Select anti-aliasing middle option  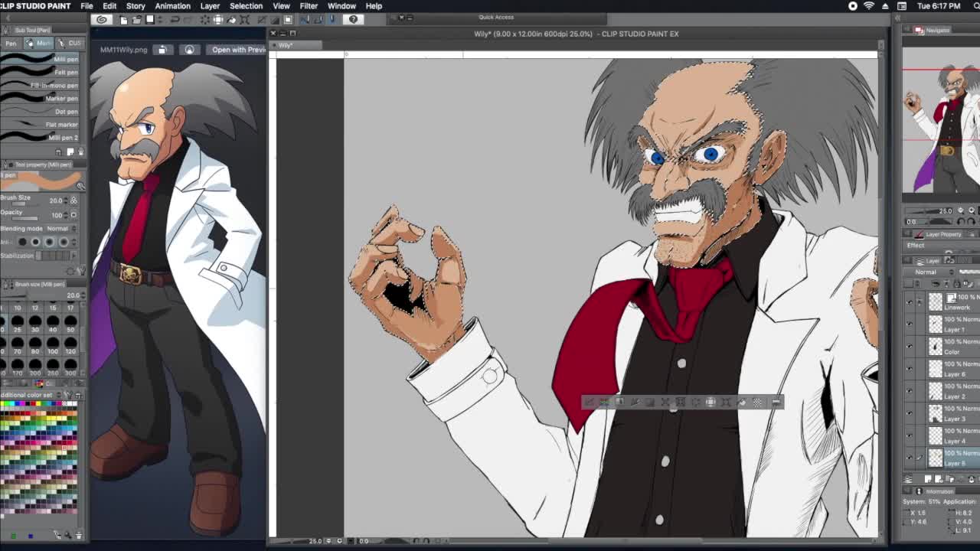tap(50, 243)
